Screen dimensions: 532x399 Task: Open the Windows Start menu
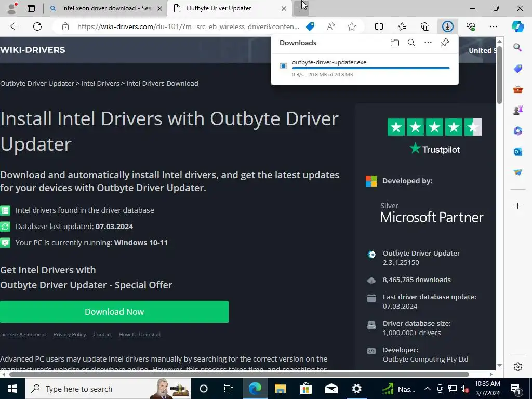coord(12,389)
